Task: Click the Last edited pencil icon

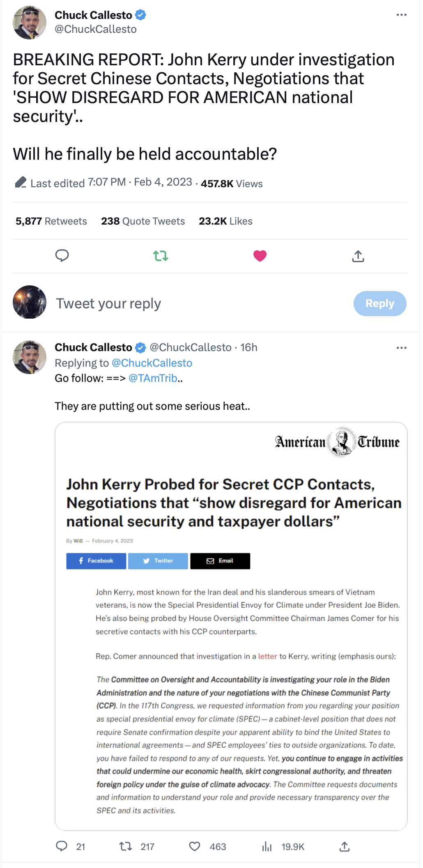Action: coord(21,182)
